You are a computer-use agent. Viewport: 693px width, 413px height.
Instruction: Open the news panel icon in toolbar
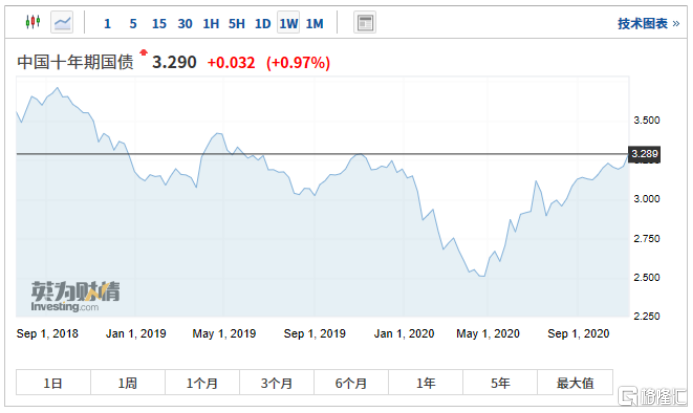(365, 22)
